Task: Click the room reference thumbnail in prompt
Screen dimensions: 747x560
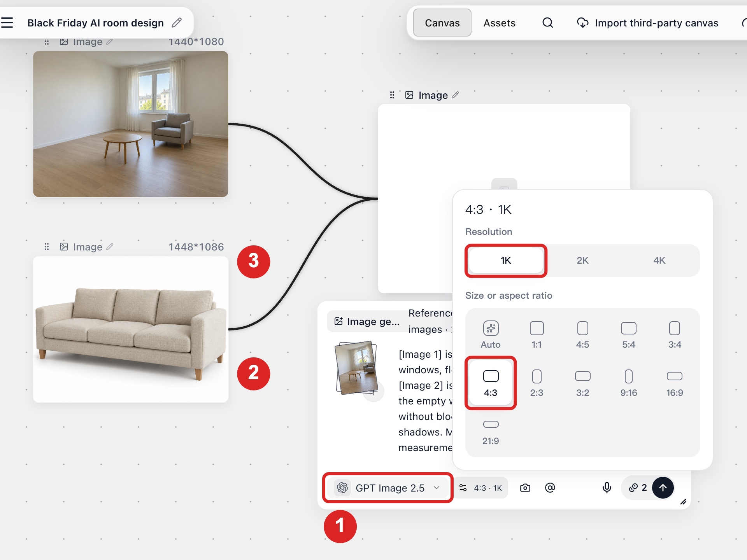Action: point(357,367)
